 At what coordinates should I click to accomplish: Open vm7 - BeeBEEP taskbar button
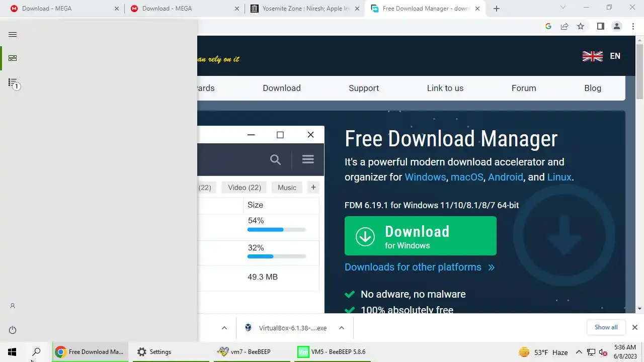[251, 352]
